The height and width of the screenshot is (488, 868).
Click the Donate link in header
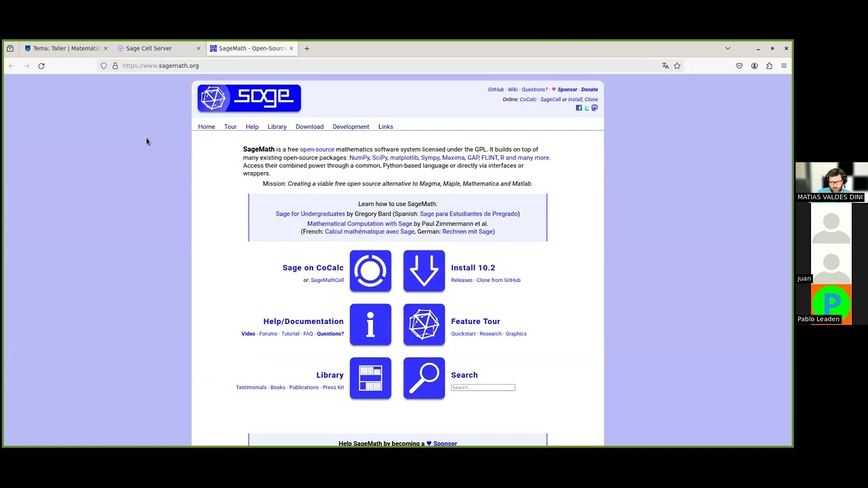pos(589,89)
